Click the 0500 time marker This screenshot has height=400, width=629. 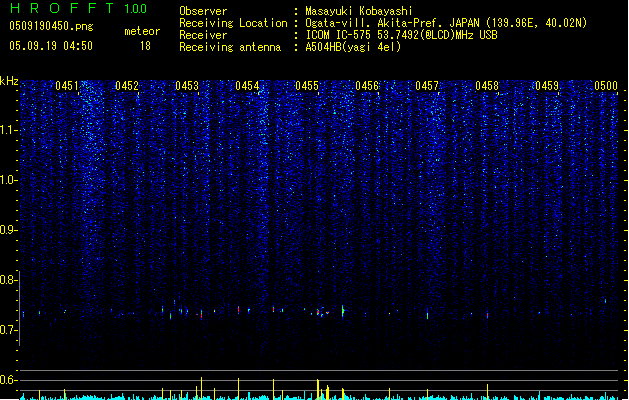(x=606, y=86)
